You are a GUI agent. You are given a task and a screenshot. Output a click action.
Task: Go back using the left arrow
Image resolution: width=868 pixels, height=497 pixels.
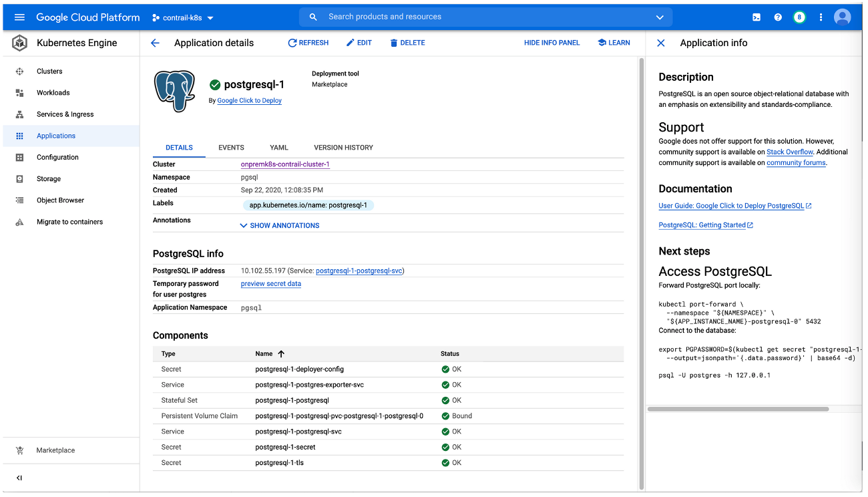click(x=156, y=43)
